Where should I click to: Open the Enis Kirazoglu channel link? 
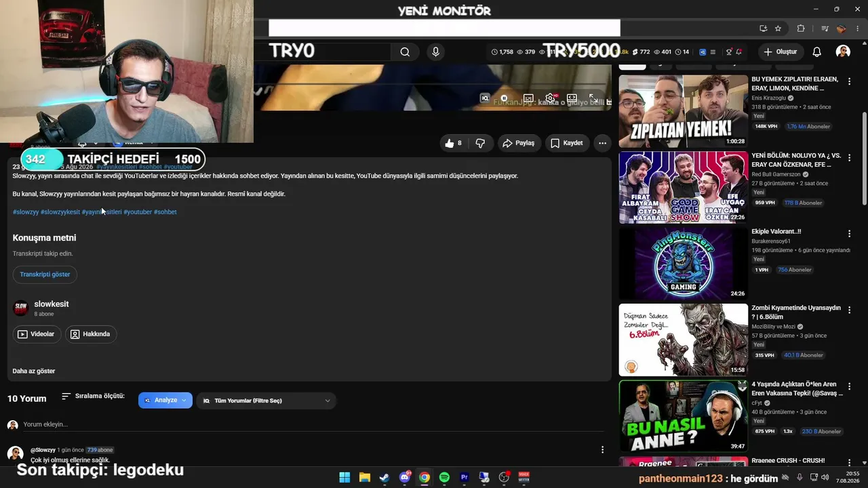768,98
